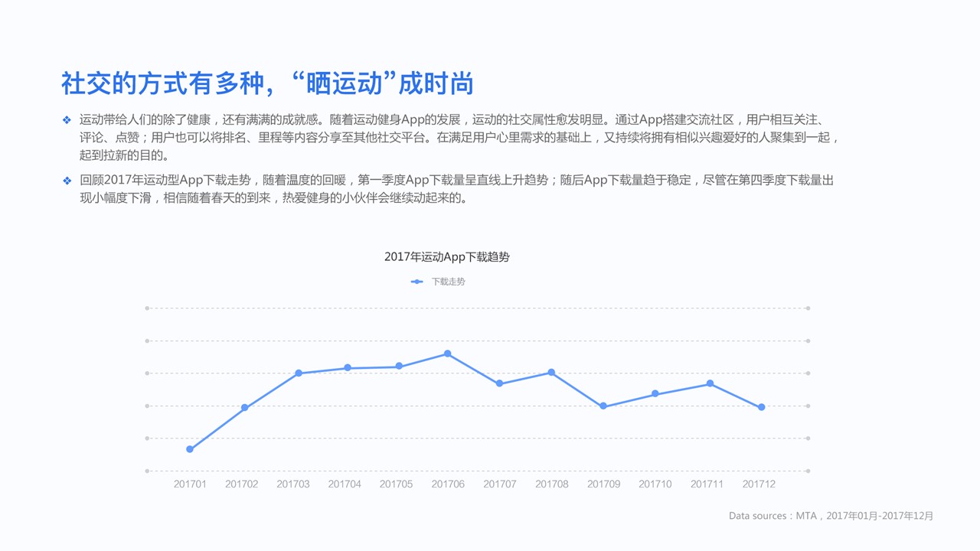Screen dimensions: 980x551
Task: Select the 201701 data point on the line
Action: pos(190,449)
